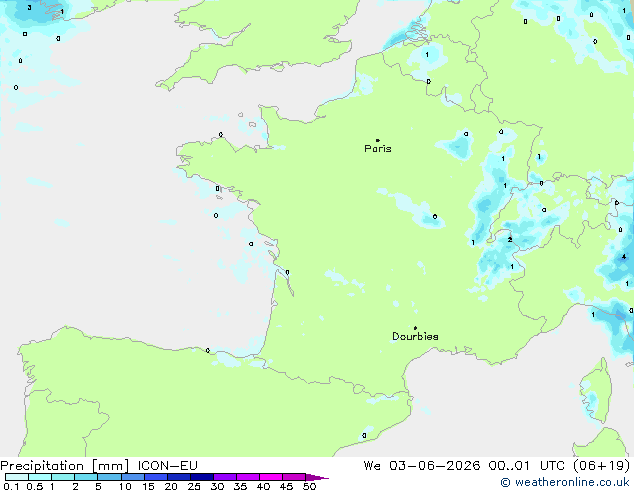Click the precipitation value '2' near Lake Geneva

point(509,240)
